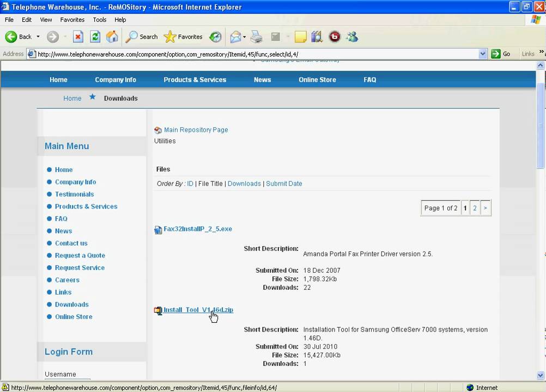Click Downloads in Main Menu sidebar

[72, 304]
